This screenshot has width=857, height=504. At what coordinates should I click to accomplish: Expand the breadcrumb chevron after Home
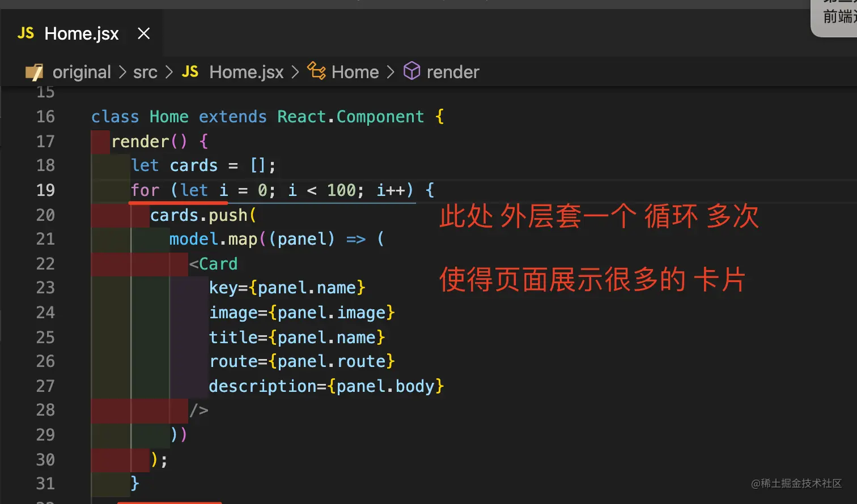pyautogui.click(x=391, y=72)
